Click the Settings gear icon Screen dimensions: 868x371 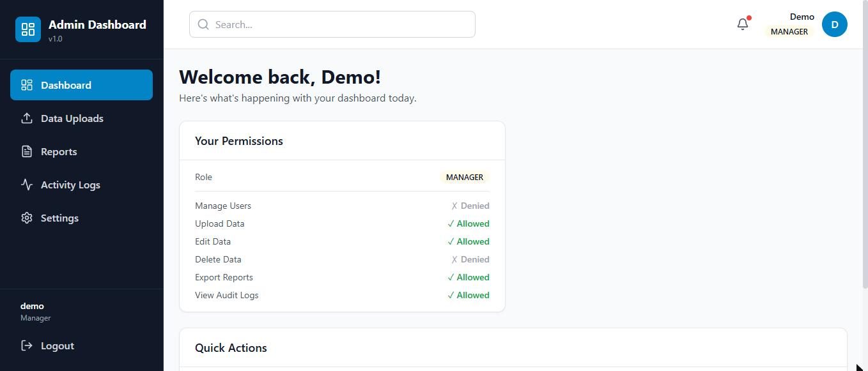click(27, 218)
